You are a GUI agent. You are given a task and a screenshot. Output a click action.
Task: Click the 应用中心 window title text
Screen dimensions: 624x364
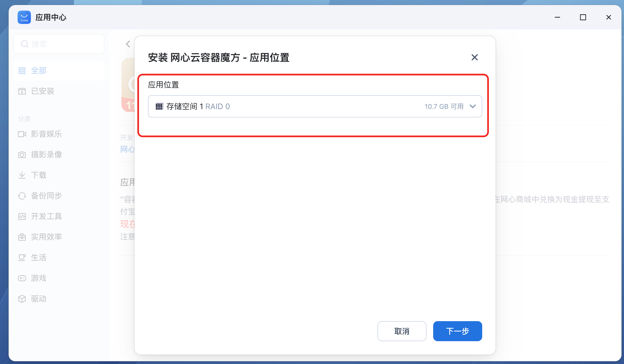[51, 17]
